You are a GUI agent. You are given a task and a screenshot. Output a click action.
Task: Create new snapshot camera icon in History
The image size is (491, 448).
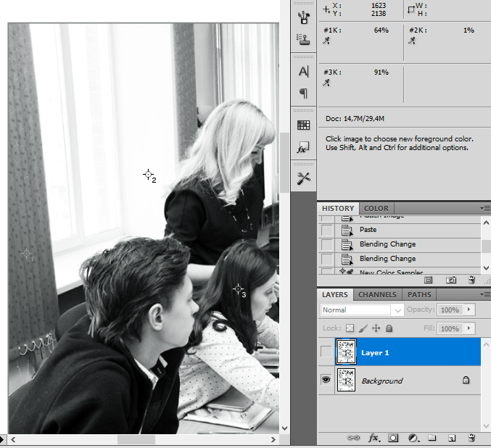click(x=451, y=280)
